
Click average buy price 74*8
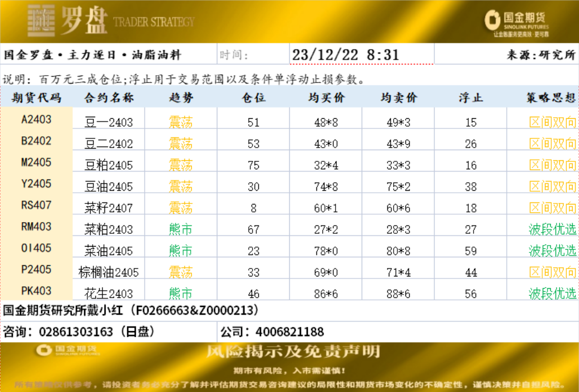coord(326,186)
